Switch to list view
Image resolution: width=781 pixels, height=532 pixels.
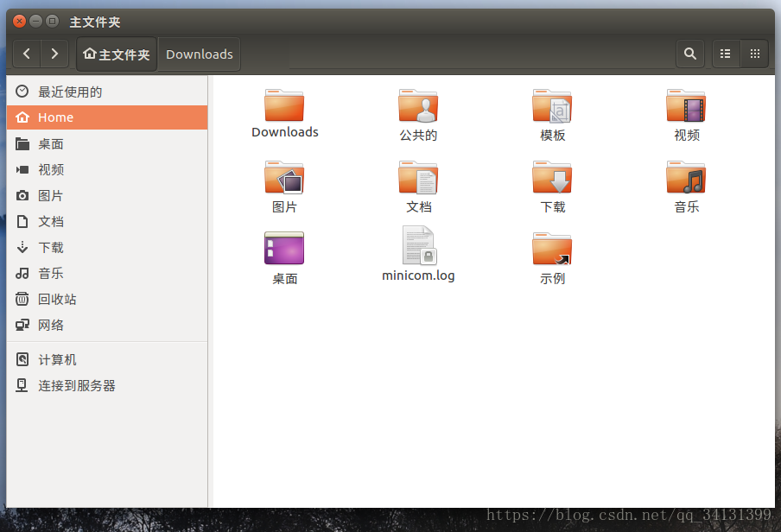(725, 54)
